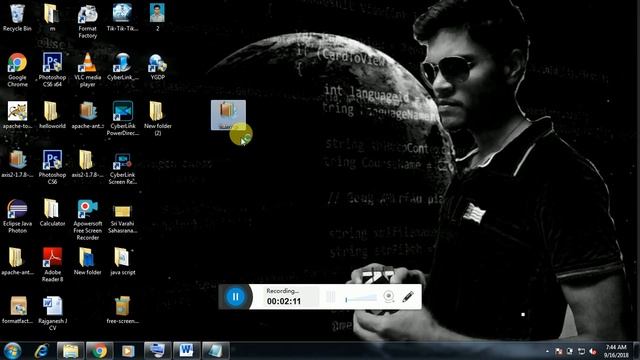640x360 pixels.
Task: Open the apache-tomcat desktop icon
Action: click(17, 115)
